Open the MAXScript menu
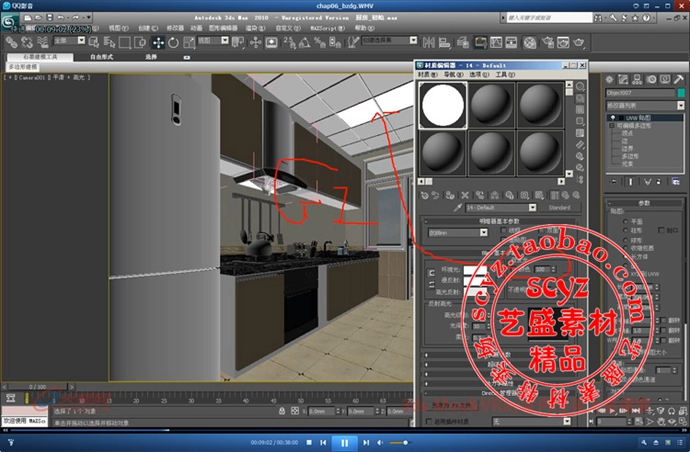690x452 pixels. click(x=327, y=28)
